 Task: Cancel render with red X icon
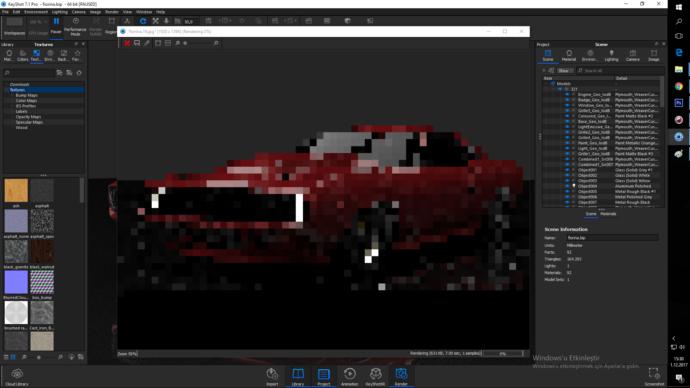pyautogui.click(x=127, y=43)
